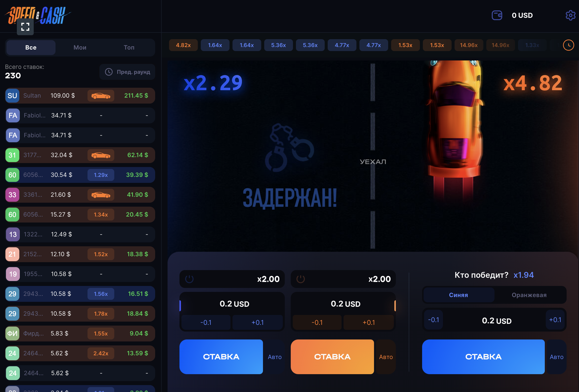Increase blue bet by +0.1

pyautogui.click(x=257, y=322)
